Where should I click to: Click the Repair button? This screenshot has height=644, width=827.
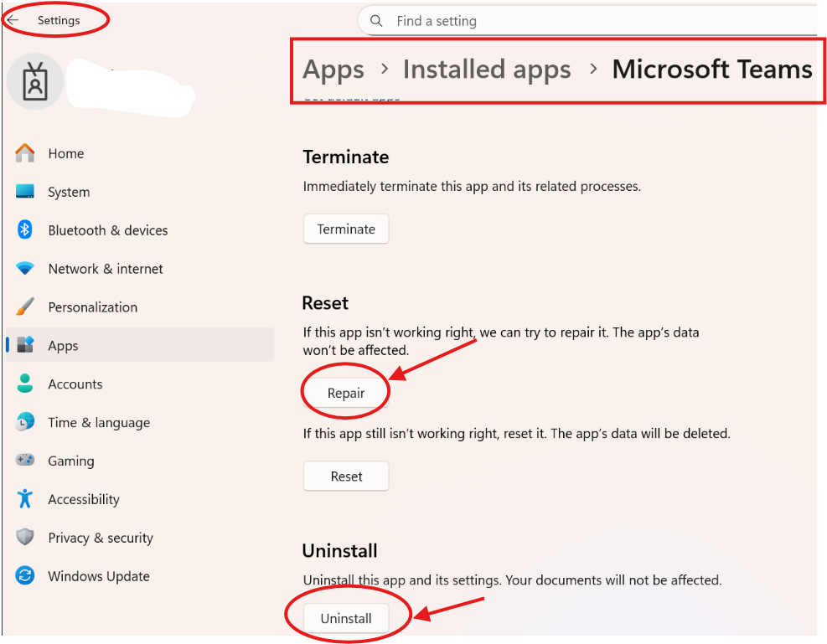(x=346, y=393)
